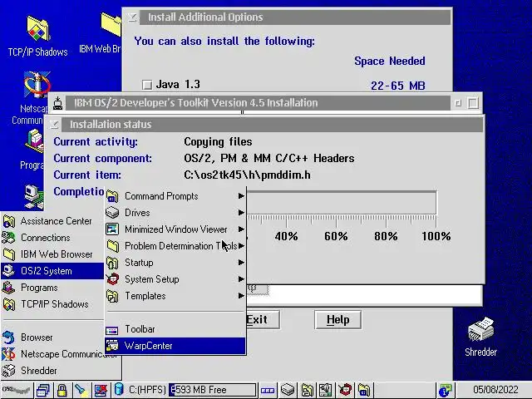
Task: Click the 22-65 MB space value
Action: (x=397, y=86)
